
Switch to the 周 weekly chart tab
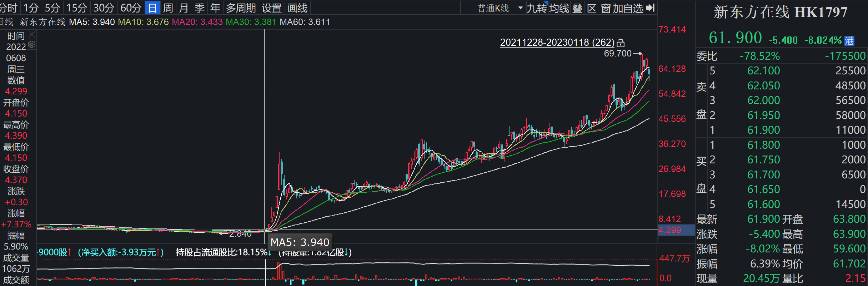[x=168, y=8]
